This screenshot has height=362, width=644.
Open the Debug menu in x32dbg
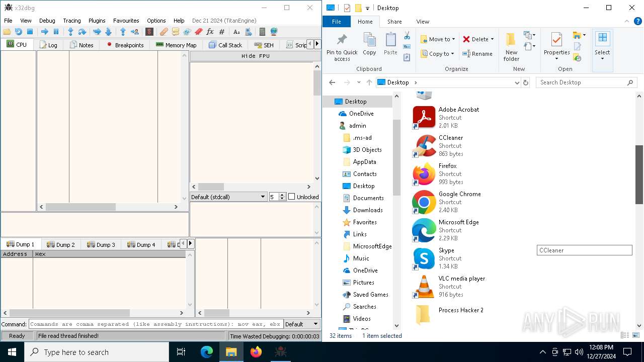tap(47, 21)
